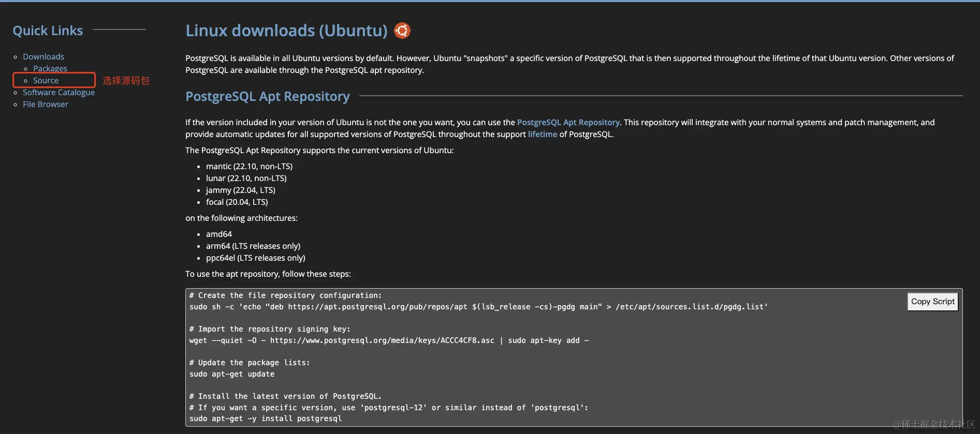Viewport: 980px width, 434px height.
Task: Click the Copy Script button
Action: (x=932, y=302)
